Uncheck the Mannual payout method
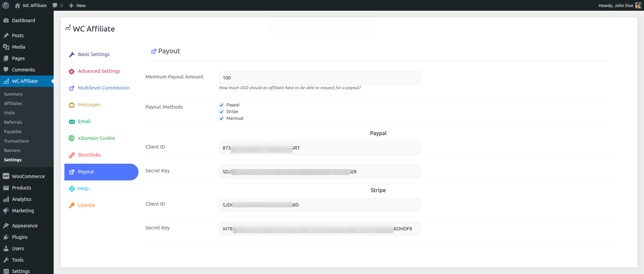 click(221, 118)
